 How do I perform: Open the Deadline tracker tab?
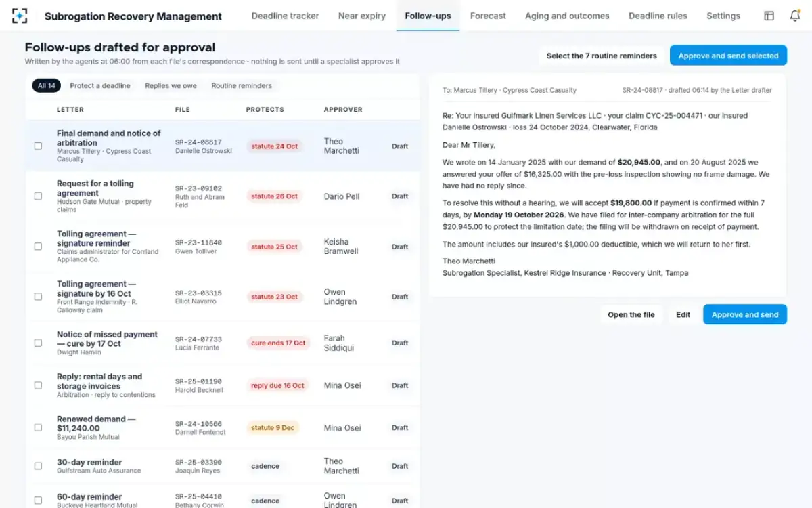click(x=285, y=16)
